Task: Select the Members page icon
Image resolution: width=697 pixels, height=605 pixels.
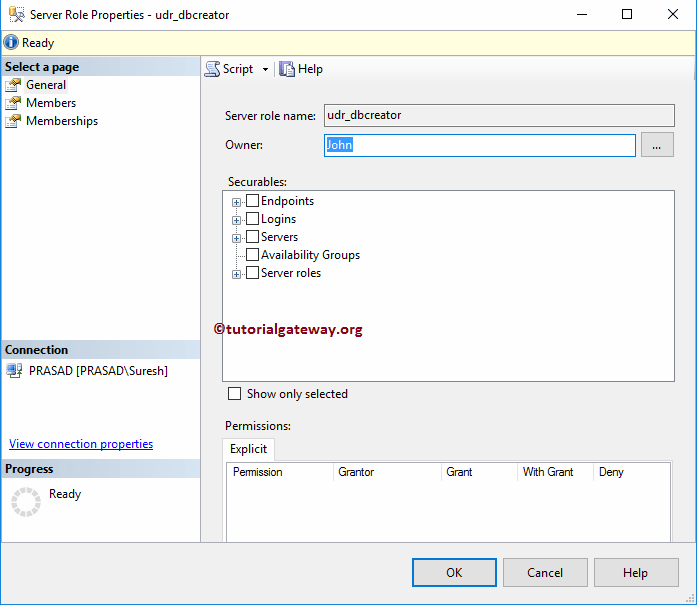Action: pyautogui.click(x=13, y=103)
